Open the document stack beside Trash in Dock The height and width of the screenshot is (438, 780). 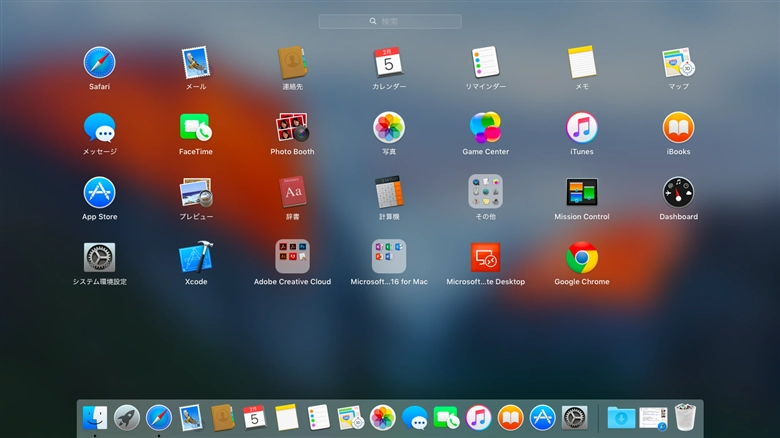point(653,418)
